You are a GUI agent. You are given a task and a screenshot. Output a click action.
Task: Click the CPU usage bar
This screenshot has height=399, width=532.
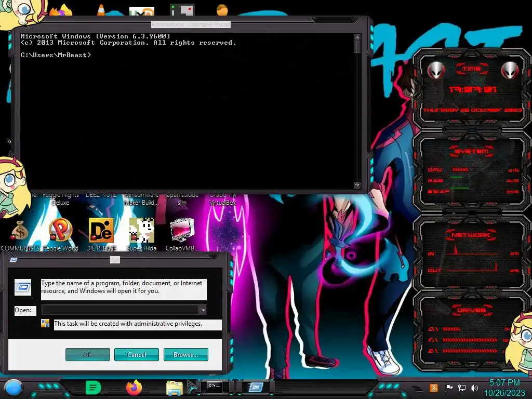click(460, 170)
